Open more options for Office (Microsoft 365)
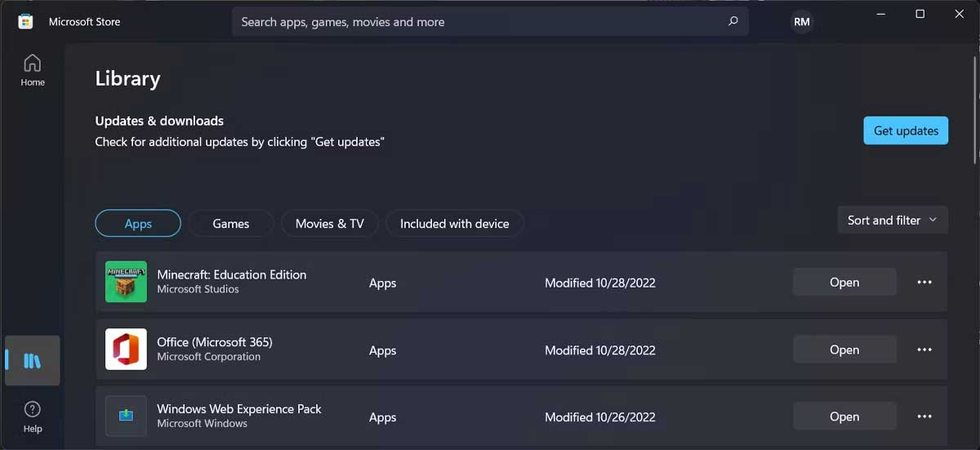 click(x=924, y=350)
